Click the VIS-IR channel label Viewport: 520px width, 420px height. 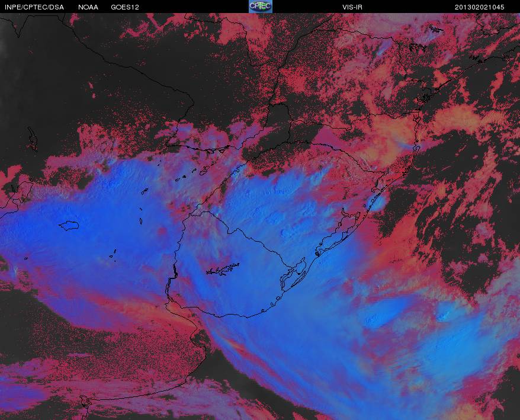[352, 7]
